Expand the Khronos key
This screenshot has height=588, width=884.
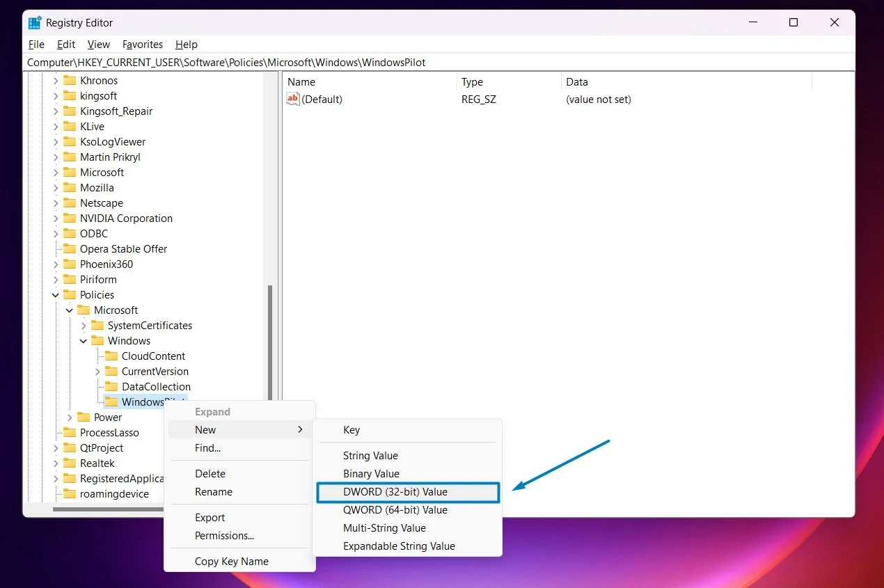coord(56,80)
